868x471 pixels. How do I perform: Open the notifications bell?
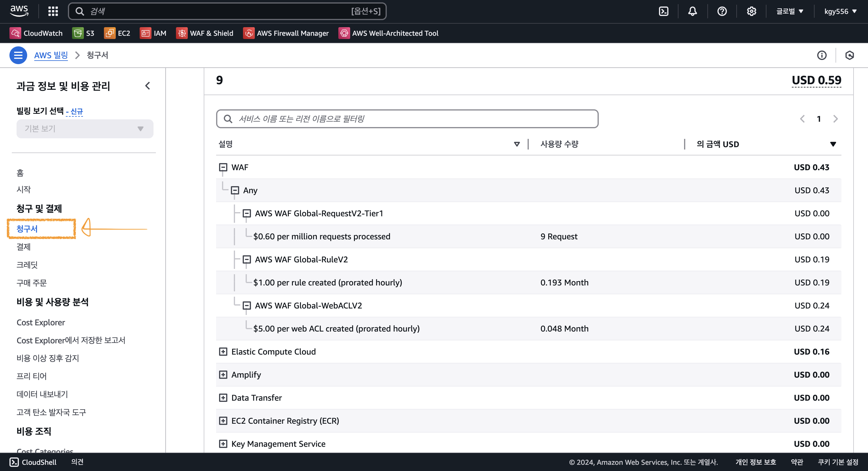pyautogui.click(x=692, y=12)
